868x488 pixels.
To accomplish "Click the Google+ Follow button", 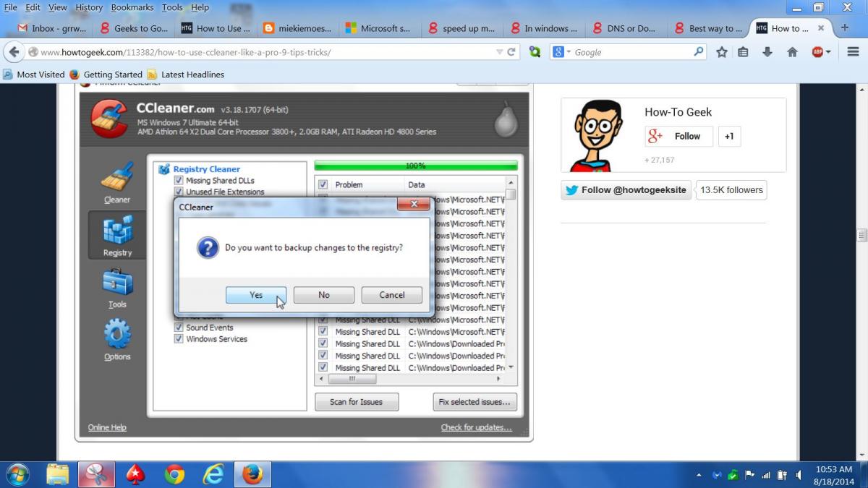I will pos(679,136).
